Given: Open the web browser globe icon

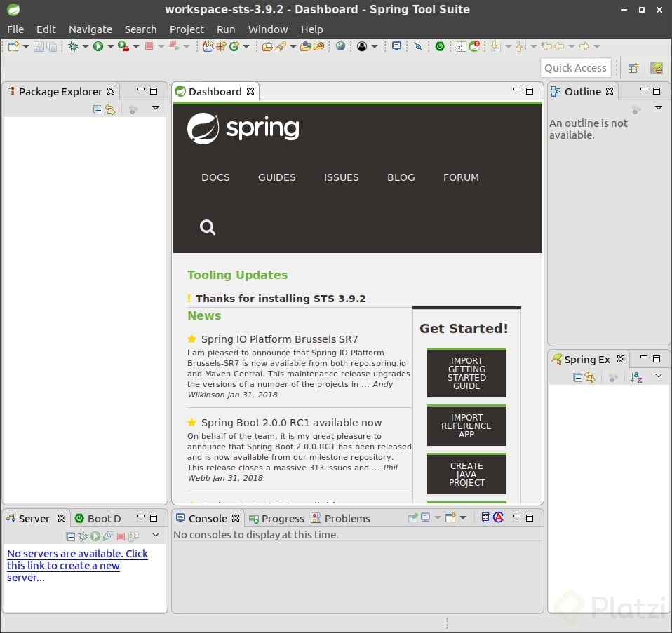Looking at the screenshot, I should pos(341,46).
